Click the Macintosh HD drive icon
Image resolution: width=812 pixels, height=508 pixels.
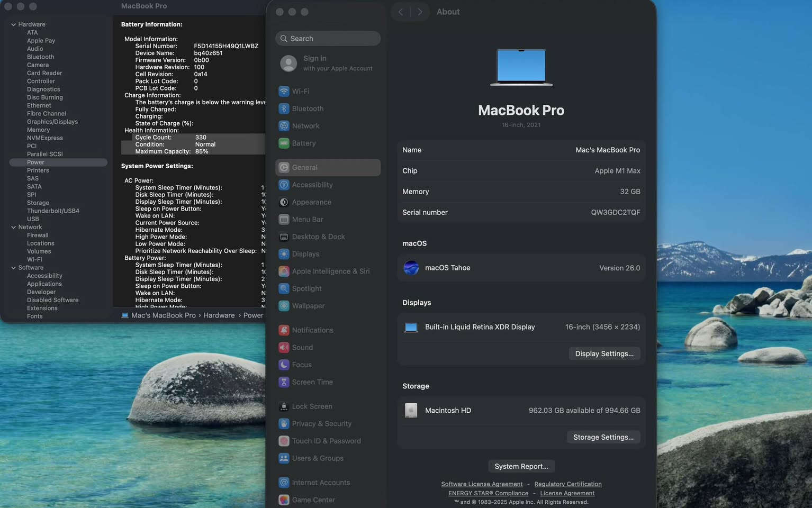(411, 410)
